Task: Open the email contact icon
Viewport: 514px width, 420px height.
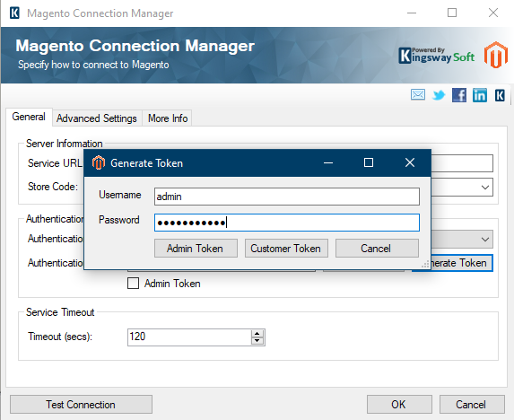Action: (418, 95)
